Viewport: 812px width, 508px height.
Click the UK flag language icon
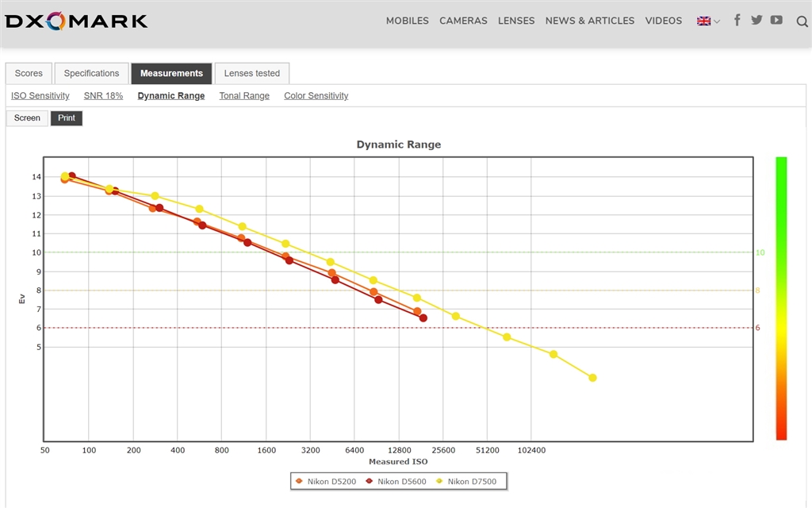[x=703, y=21]
